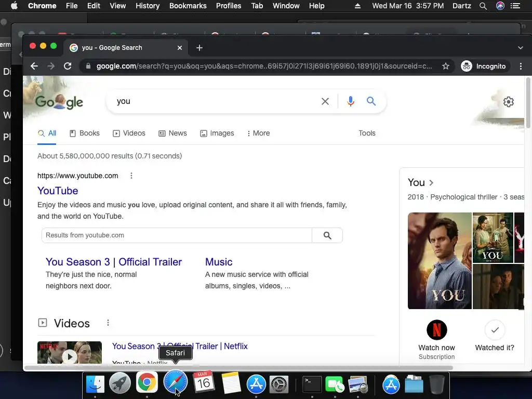Screen dimensions: 532x399
Task: Switch to the News tab
Action: point(172,134)
